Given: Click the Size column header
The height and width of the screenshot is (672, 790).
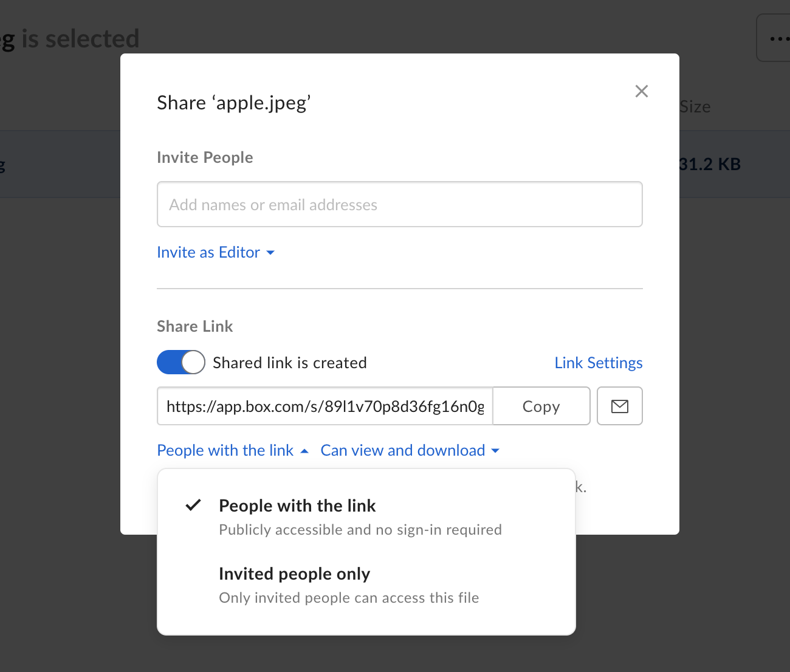Looking at the screenshot, I should [695, 107].
